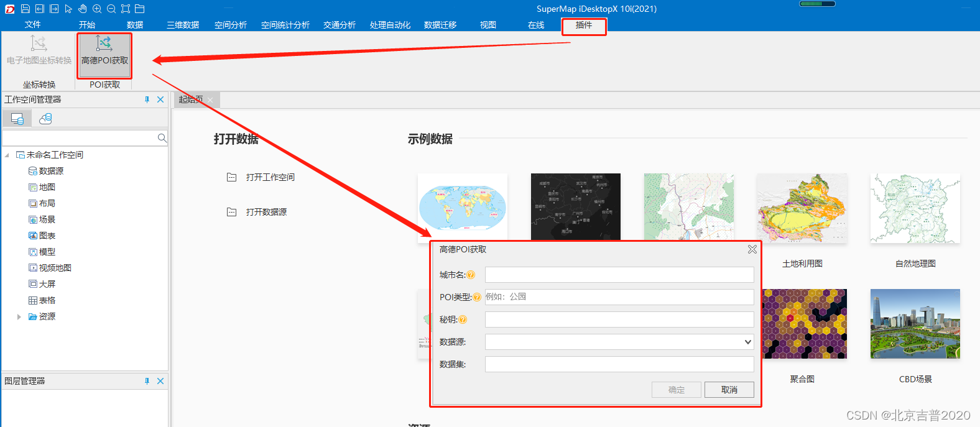980x427 pixels.
Task: Click into the 数据集 input field
Action: pyautogui.click(x=619, y=364)
